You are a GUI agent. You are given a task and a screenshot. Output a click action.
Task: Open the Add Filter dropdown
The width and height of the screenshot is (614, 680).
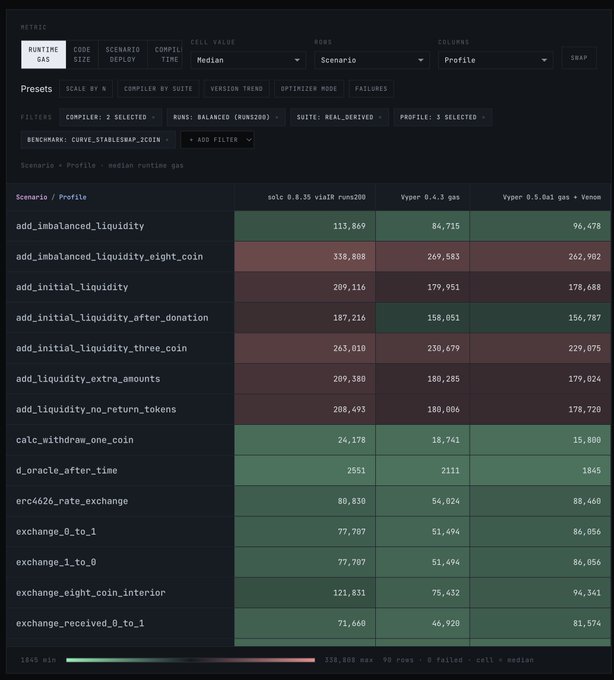217,140
